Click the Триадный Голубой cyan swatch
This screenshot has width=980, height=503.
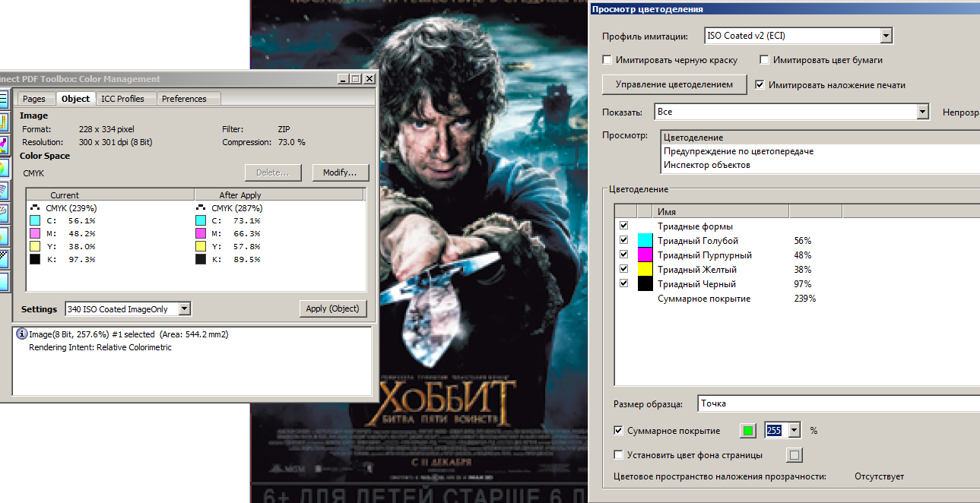(x=645, y=241)
